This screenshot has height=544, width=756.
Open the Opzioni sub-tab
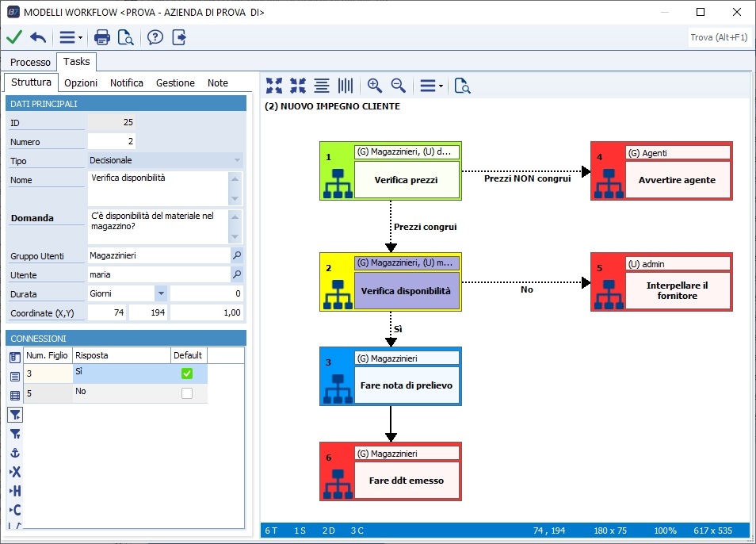tap(81, 83)
